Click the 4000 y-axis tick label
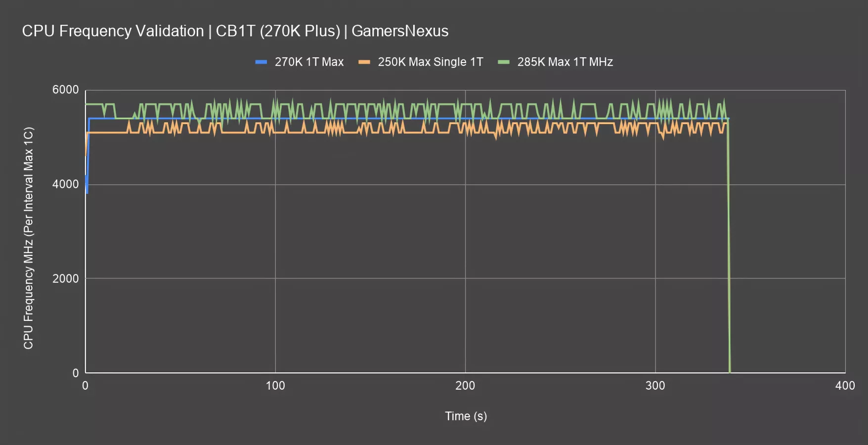Screen dimensions: 868x445 66,184
